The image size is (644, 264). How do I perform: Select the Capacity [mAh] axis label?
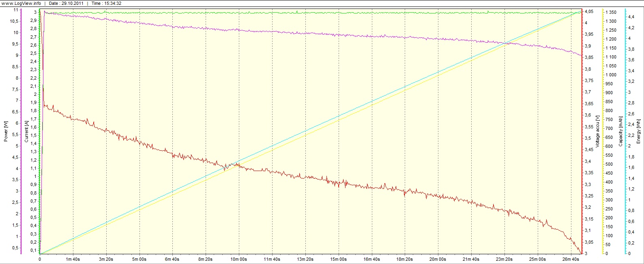tap(620, 131)
